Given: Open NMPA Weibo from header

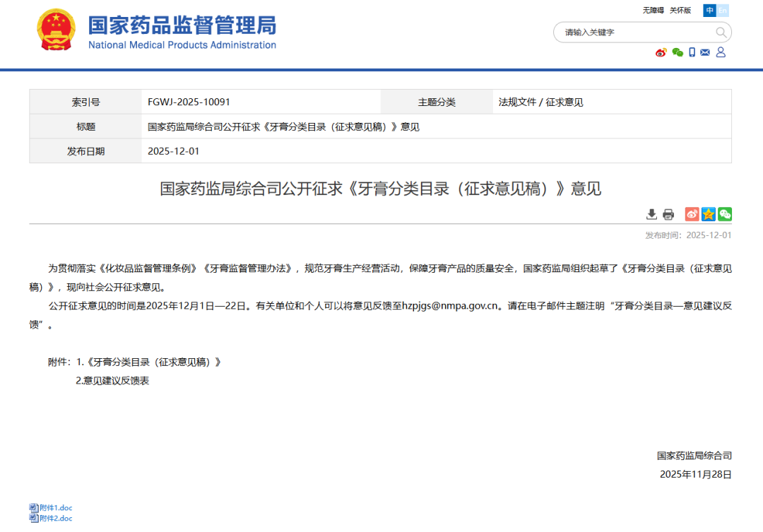Looking at the screenshot, I should pyautogui.click(x=661, y=52).
